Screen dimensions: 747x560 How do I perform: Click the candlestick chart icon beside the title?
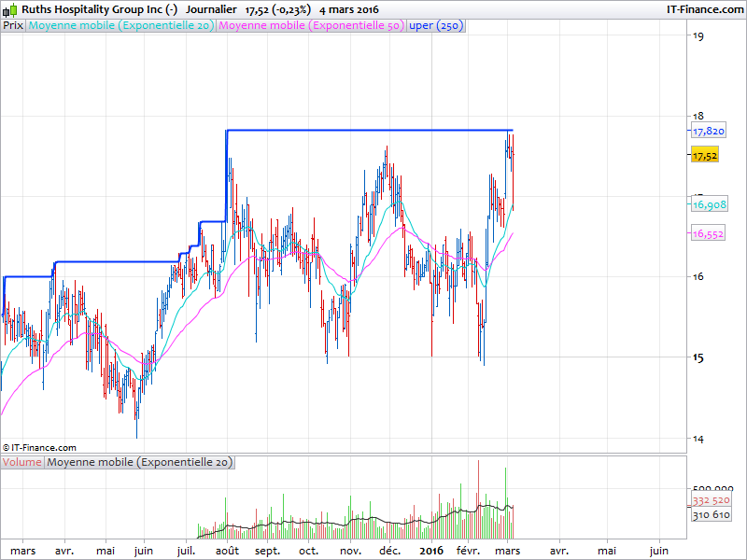click(10, 9)
